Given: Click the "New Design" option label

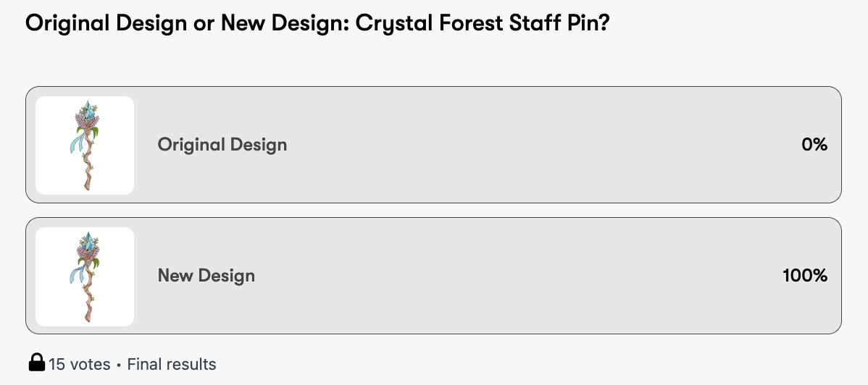Looking at the screenshot, I should click(206, 276).
